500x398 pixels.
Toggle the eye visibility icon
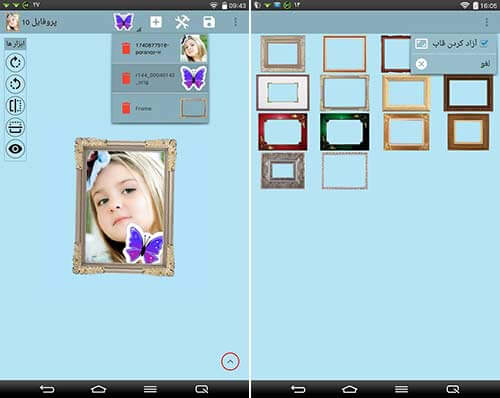pyautogui.click(x=15, y=148)
